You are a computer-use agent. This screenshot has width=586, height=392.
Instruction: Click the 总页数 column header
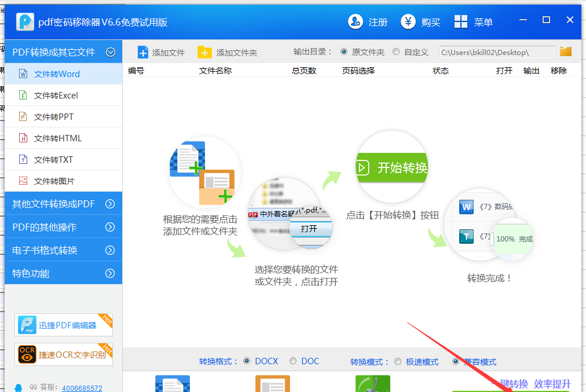304,71
